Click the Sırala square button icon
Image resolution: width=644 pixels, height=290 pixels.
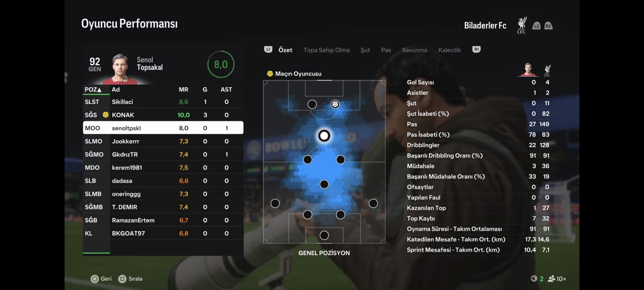point(122,279)
